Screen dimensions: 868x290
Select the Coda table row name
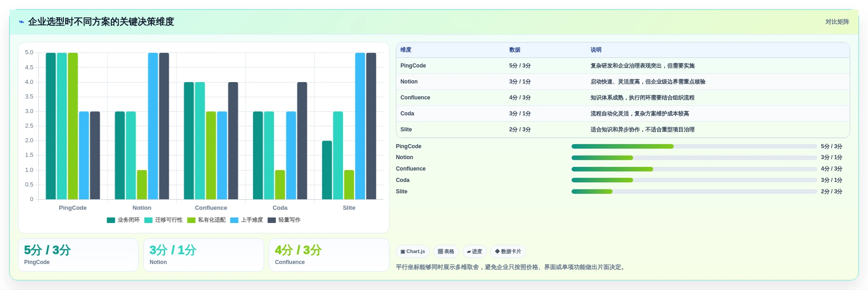tap(407, 114)
